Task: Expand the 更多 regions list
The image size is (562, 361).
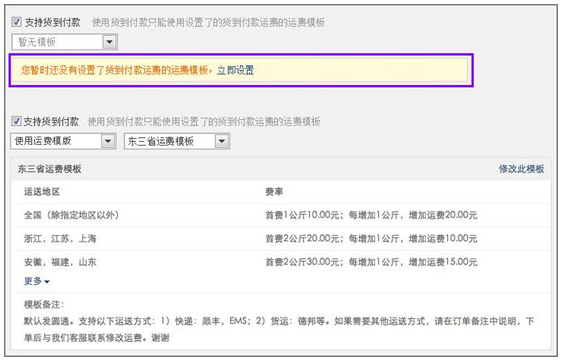Action: click(37, 281)
